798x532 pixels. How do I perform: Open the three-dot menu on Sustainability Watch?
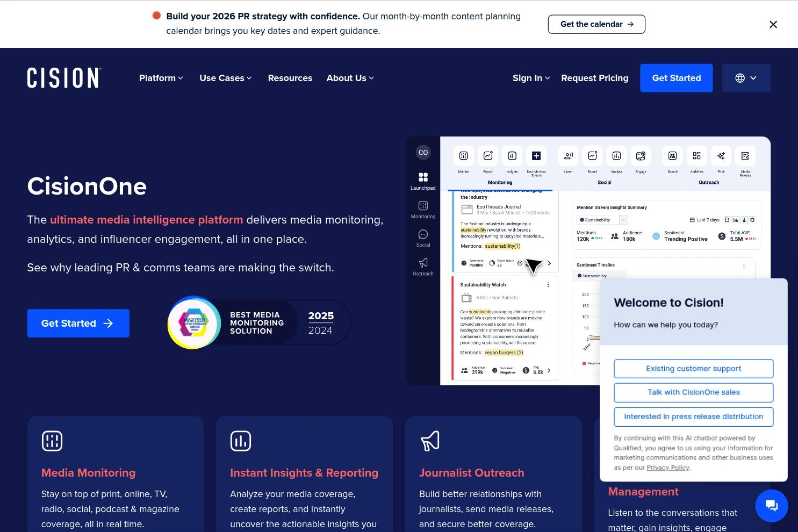(548, 285)
